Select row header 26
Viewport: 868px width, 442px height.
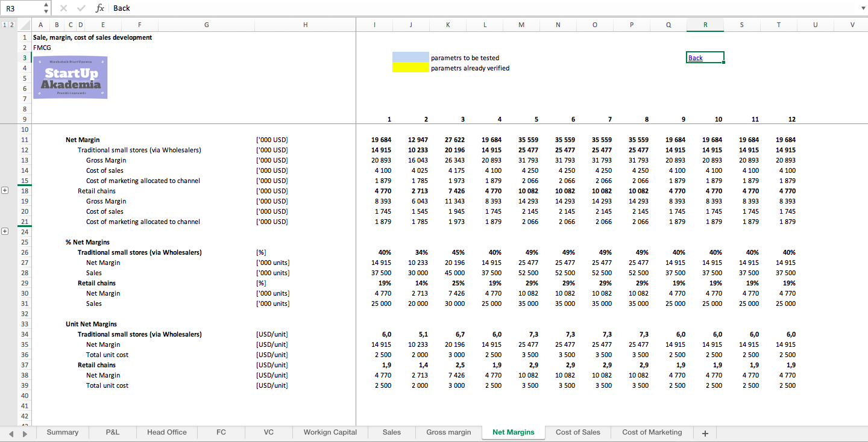[25, 252]
